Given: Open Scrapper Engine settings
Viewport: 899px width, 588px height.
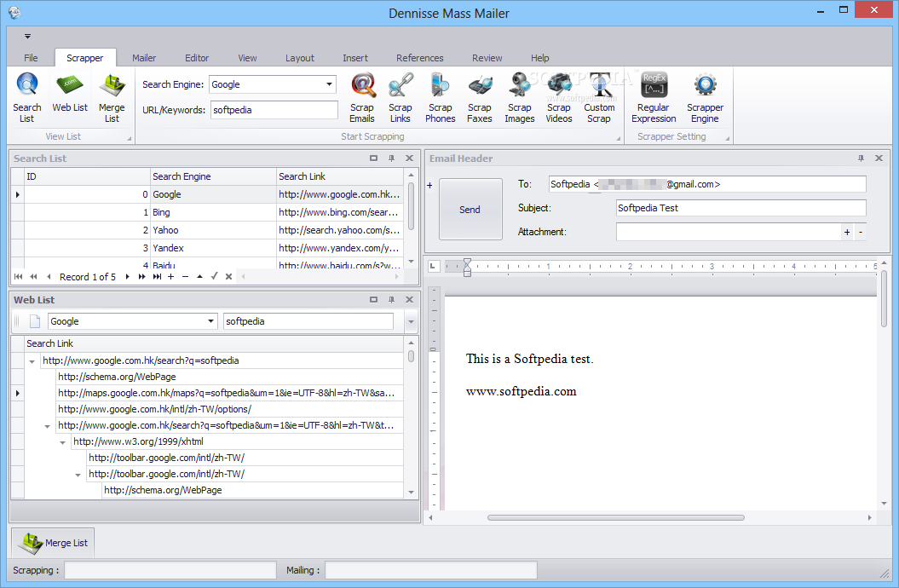Looking at the screenshot, I should [706, 97].
